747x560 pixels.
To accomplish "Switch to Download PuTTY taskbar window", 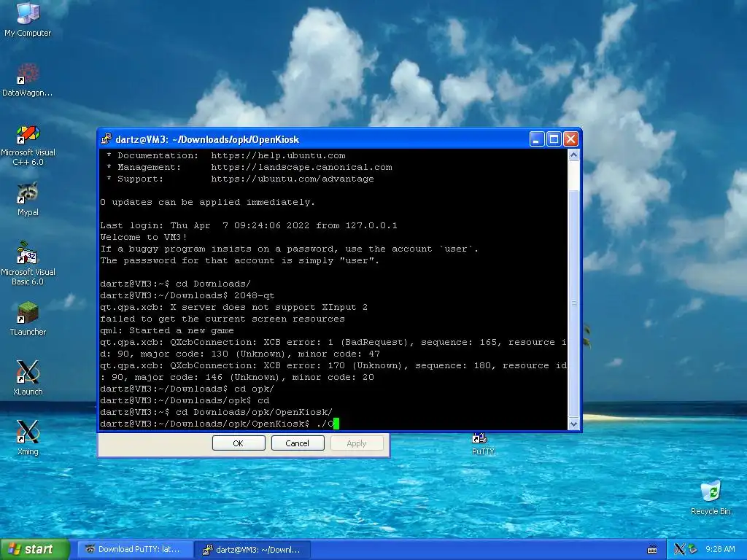I will pyautogui.click(x=134, y=550).
